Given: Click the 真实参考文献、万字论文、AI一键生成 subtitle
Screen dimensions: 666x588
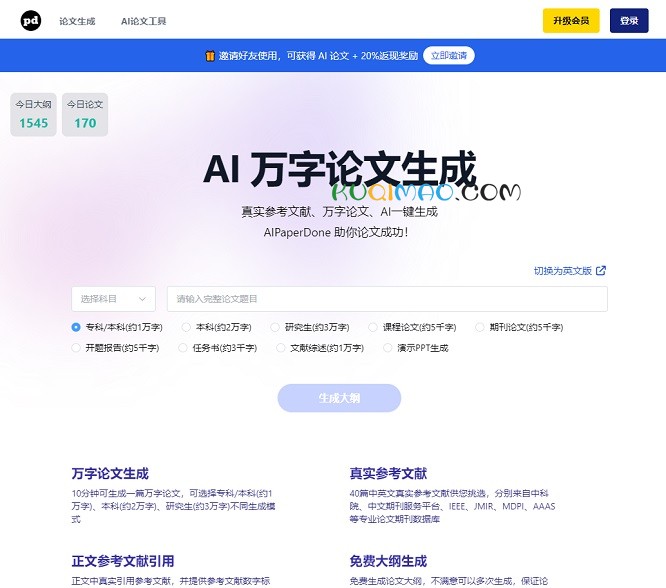Looking at the screenshot, I should 339,212.
